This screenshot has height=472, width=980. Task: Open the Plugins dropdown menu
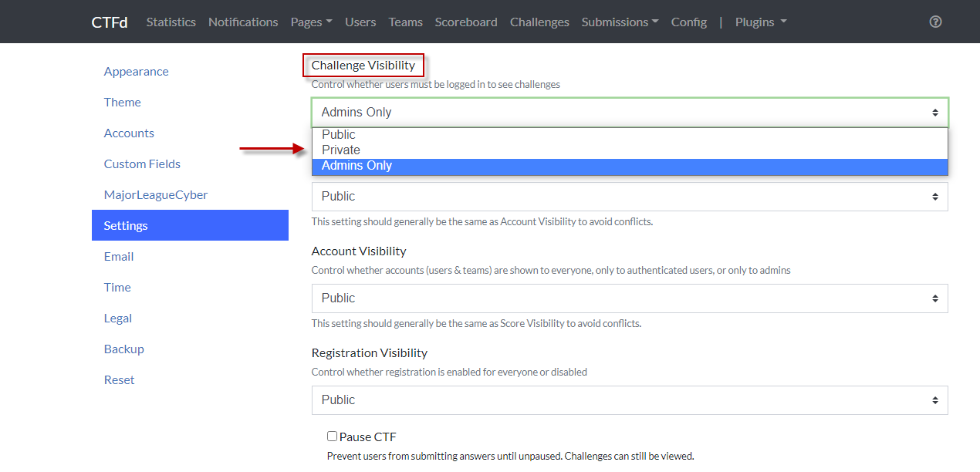pyautogui.click(x=760, y=22)
